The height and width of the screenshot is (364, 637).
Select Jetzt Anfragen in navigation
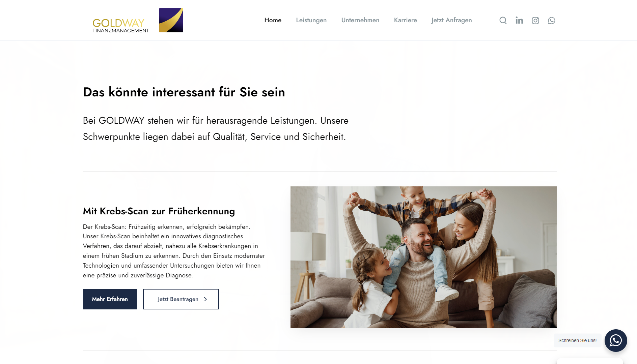click(x=452, y=20)
